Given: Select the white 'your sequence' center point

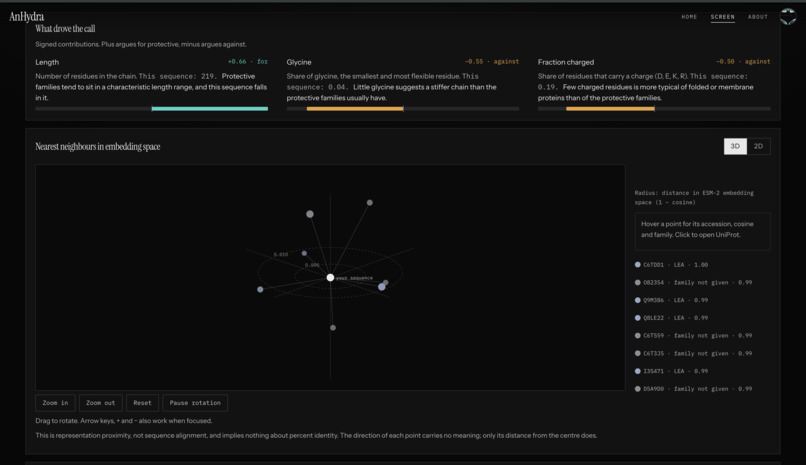Looking at the screenshot, I should (331, 277).
